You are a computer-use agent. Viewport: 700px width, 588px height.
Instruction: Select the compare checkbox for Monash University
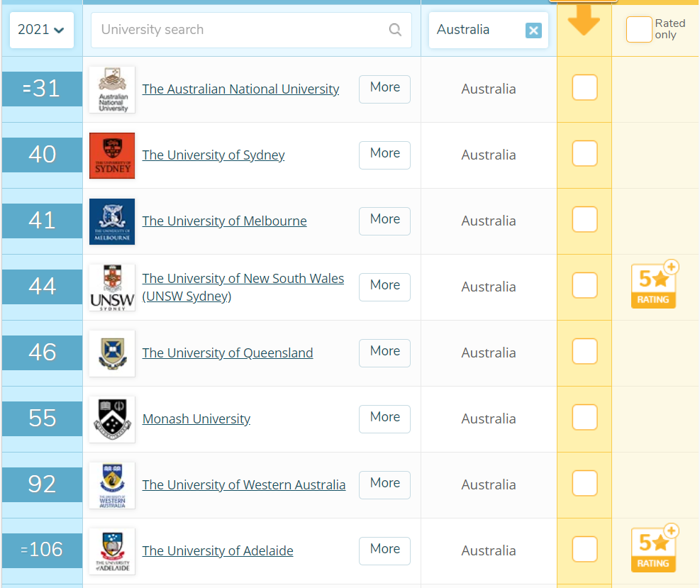584,418
